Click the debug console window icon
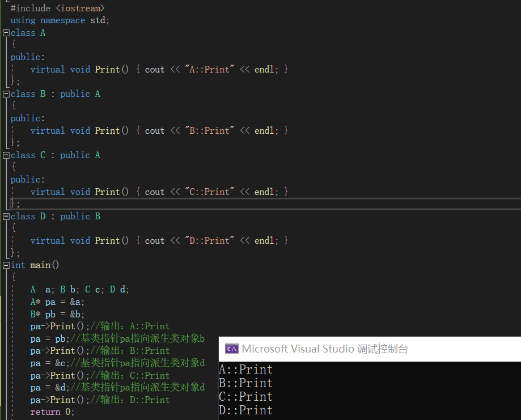This screenshot has width=521, height=420. click(232, 349)
